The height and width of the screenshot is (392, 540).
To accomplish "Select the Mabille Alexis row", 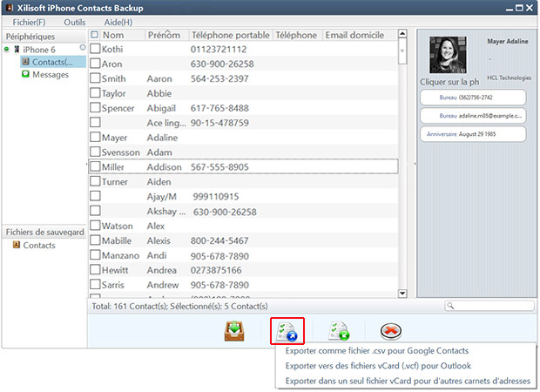I will [x=243, y=240].
